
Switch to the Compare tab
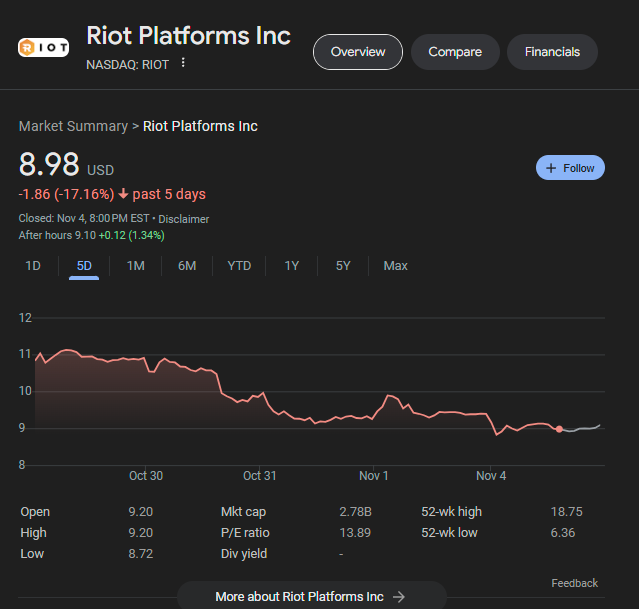(455, 52)
